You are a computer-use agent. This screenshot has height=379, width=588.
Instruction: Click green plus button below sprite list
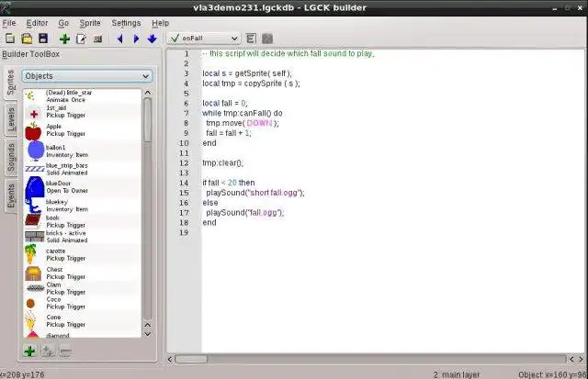click(29, 351)
